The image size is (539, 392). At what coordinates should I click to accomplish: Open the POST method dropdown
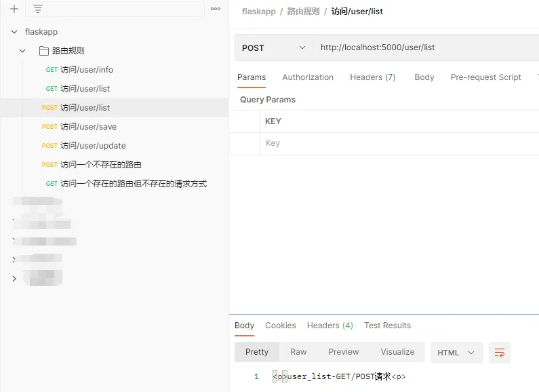click(274, 47)
